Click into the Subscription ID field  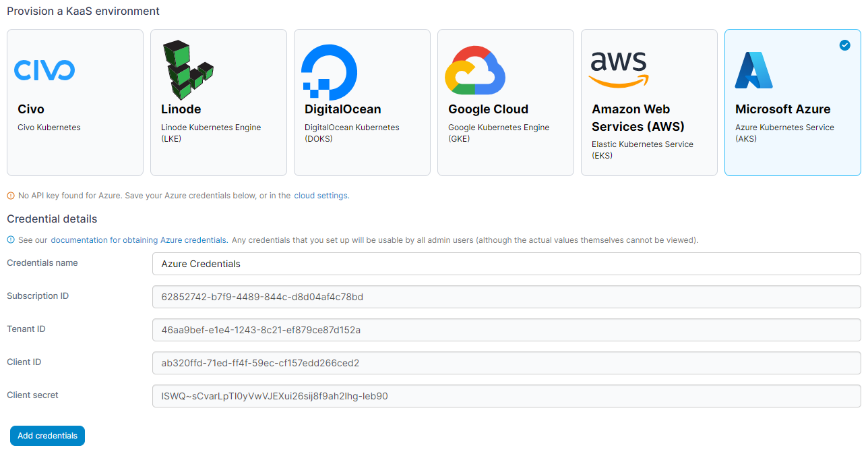[x=507, y=297]
